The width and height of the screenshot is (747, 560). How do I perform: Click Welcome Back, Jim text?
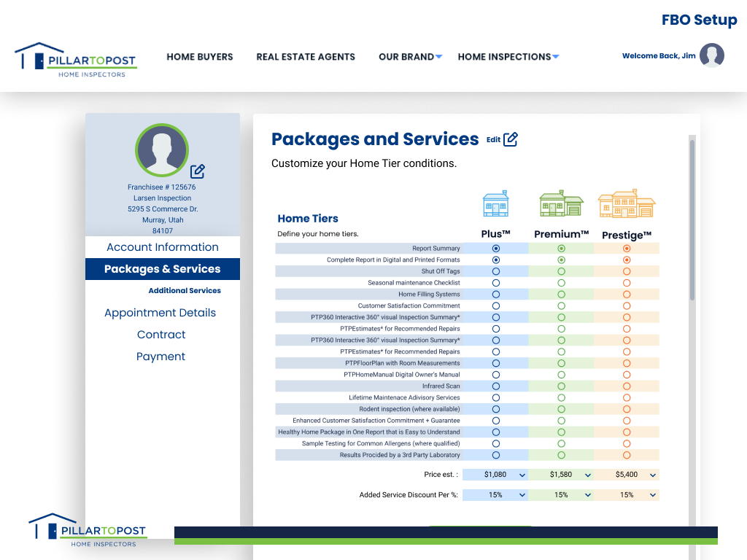click(659, 55)
